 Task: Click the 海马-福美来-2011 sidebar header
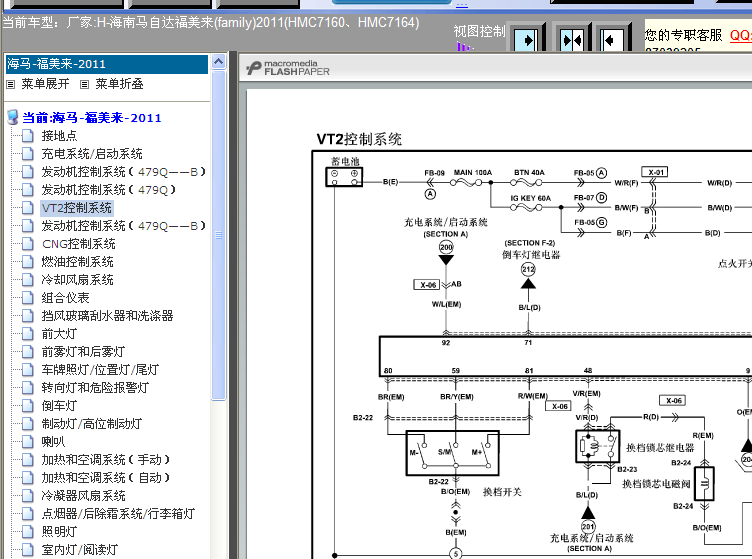point(106,64)
